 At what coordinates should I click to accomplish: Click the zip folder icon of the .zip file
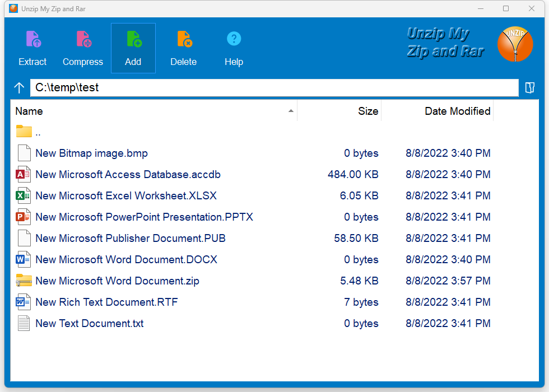[x=24, y=281]
